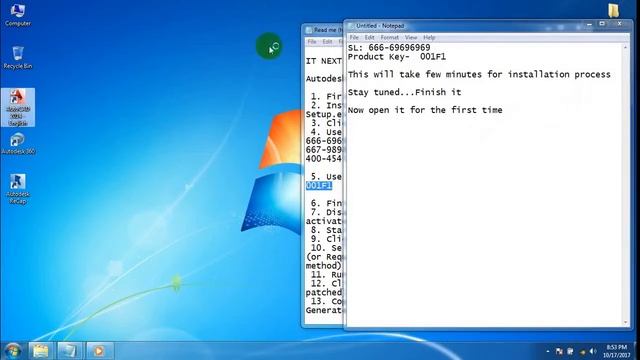640x360 pixels.
Task: Open File menu in Read me window
Action: tap(312, 42)
